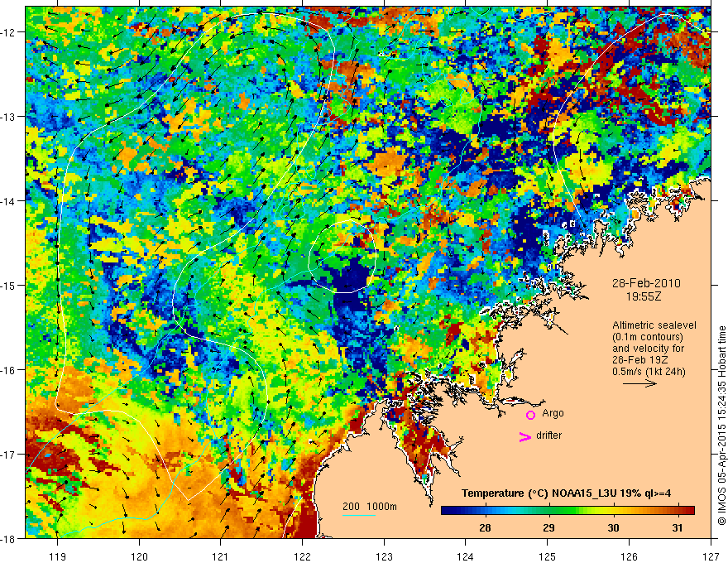Screen dimensions: 728x563
Task: Click the '121' longitude axis label
Action: click(x=221, y=556)
